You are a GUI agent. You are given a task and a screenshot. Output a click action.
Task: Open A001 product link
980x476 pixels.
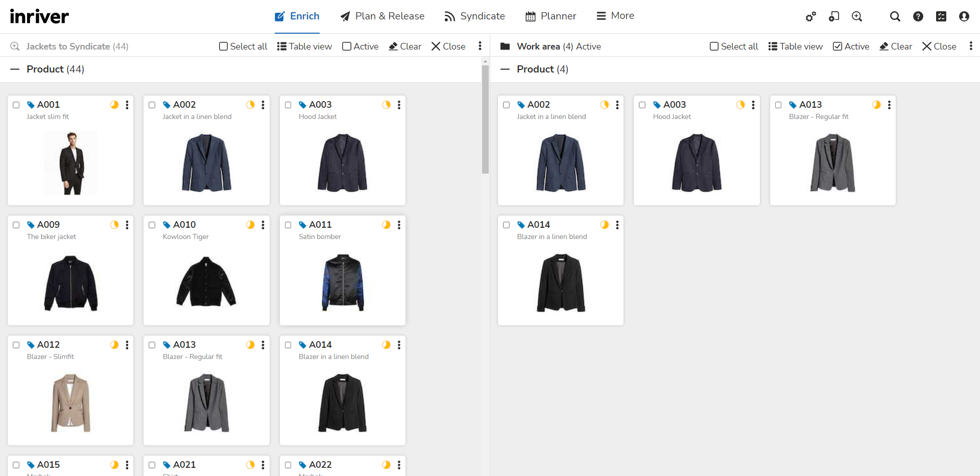point(49,105)
